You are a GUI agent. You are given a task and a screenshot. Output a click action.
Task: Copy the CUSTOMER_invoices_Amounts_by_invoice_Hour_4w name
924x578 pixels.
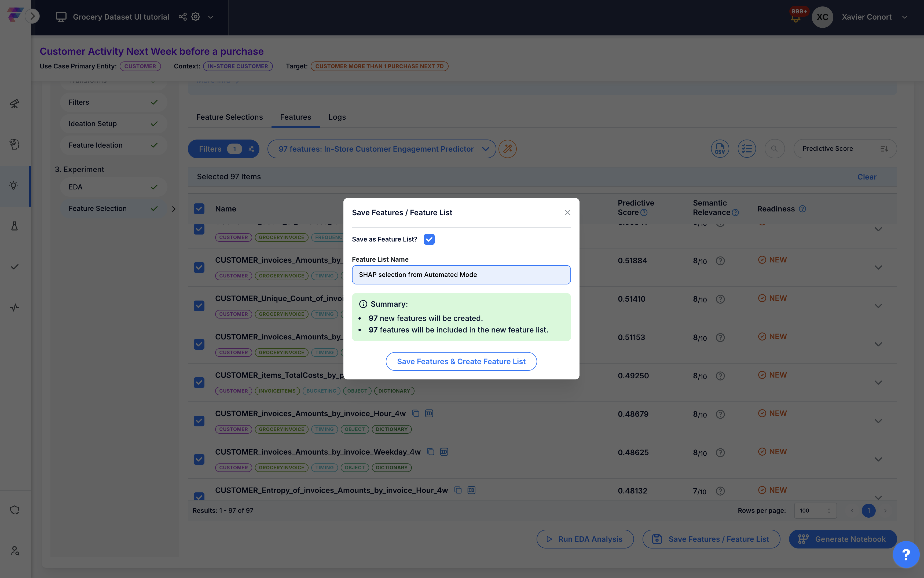click(x=416, y=413)
